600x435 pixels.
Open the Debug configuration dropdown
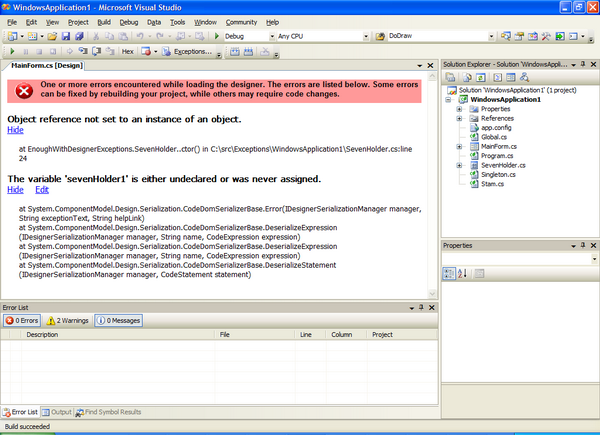[272, 36]
